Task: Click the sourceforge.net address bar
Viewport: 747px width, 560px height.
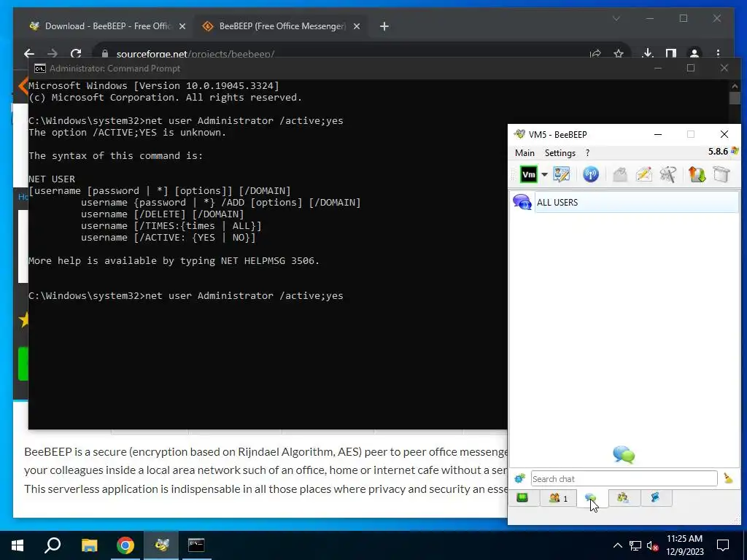Action: 196,54
